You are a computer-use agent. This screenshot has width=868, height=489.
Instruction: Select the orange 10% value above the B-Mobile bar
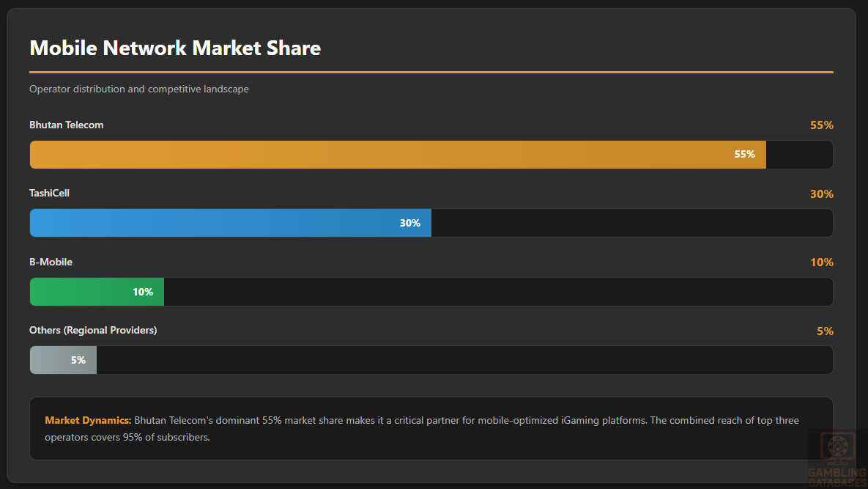tap(821, 262)
